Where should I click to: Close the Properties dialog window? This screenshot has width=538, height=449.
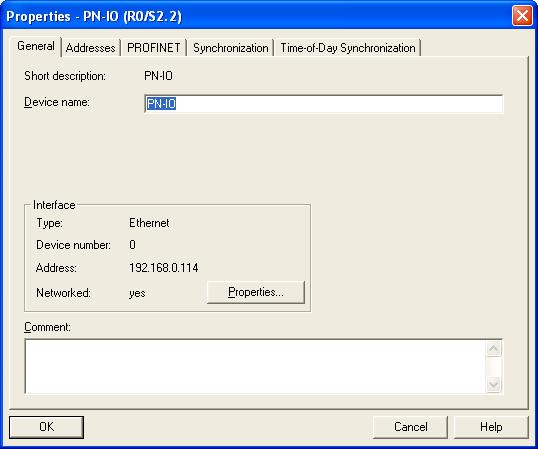pos(522,16)
